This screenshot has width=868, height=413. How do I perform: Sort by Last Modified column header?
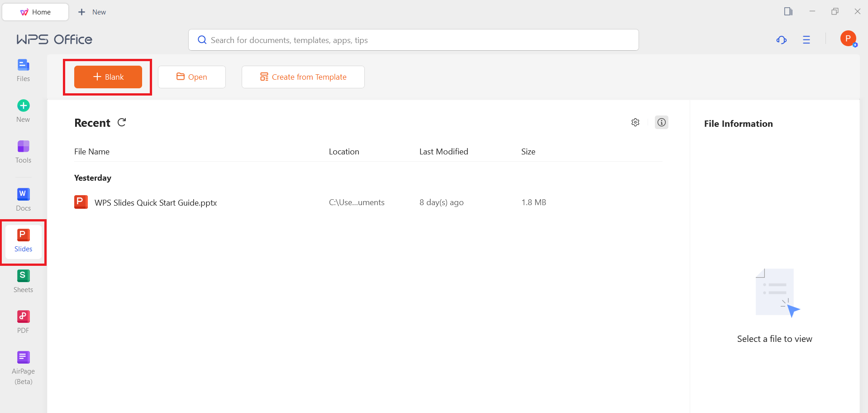click(444, 152)
